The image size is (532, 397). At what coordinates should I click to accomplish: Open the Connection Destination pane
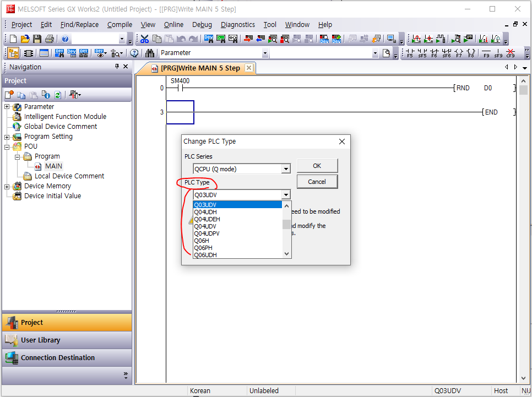tap(67, 358)
